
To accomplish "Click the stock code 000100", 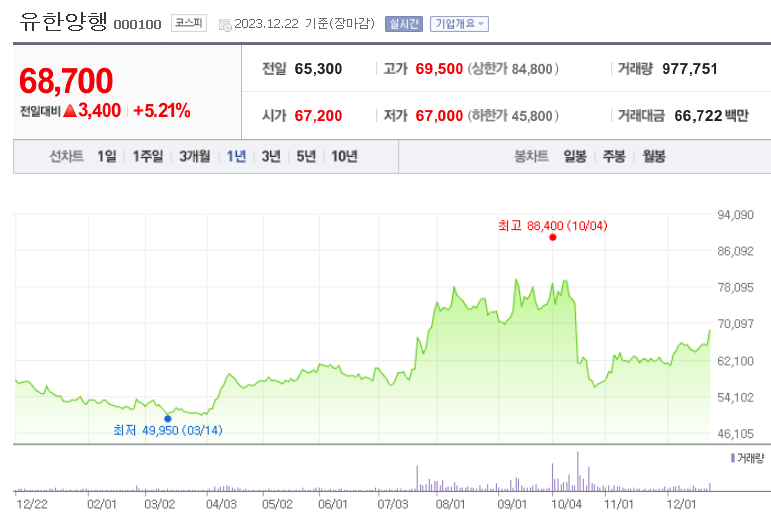I will click(137, 25).
